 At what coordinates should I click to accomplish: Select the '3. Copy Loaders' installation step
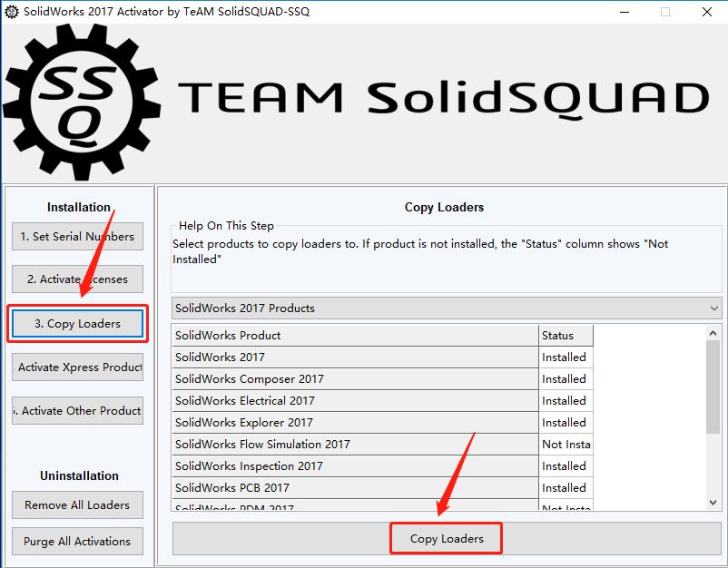[77, 323]
